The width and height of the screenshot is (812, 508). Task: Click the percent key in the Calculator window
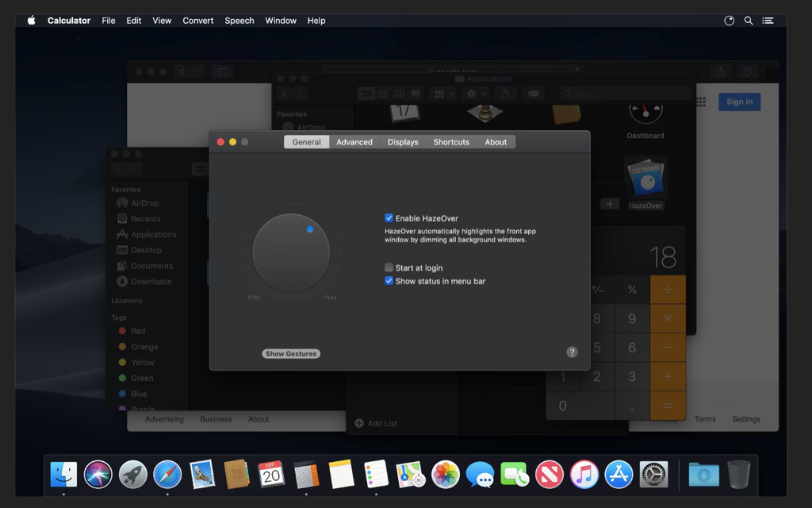coord(632,289)
